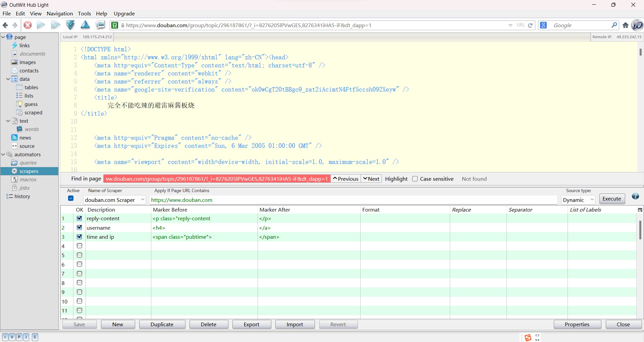Open the scraper help question icon
Screen dimensions: 644x342
635,196
